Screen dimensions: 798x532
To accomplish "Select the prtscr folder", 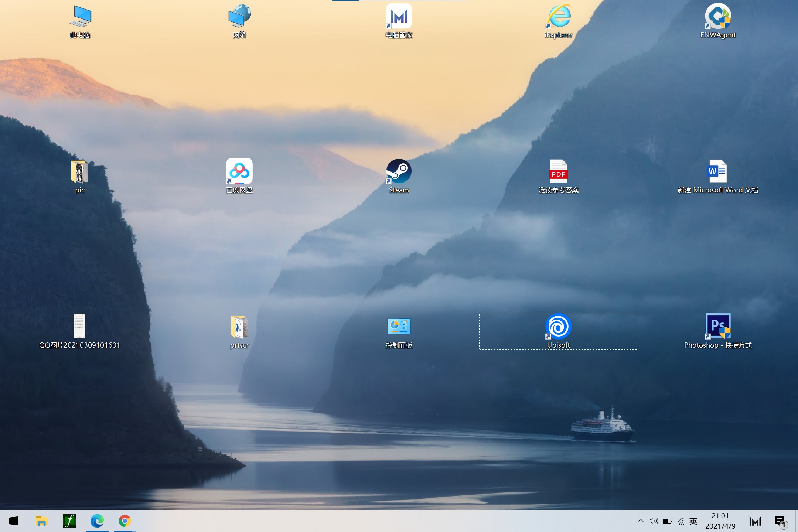I will [x=239, y=327].
